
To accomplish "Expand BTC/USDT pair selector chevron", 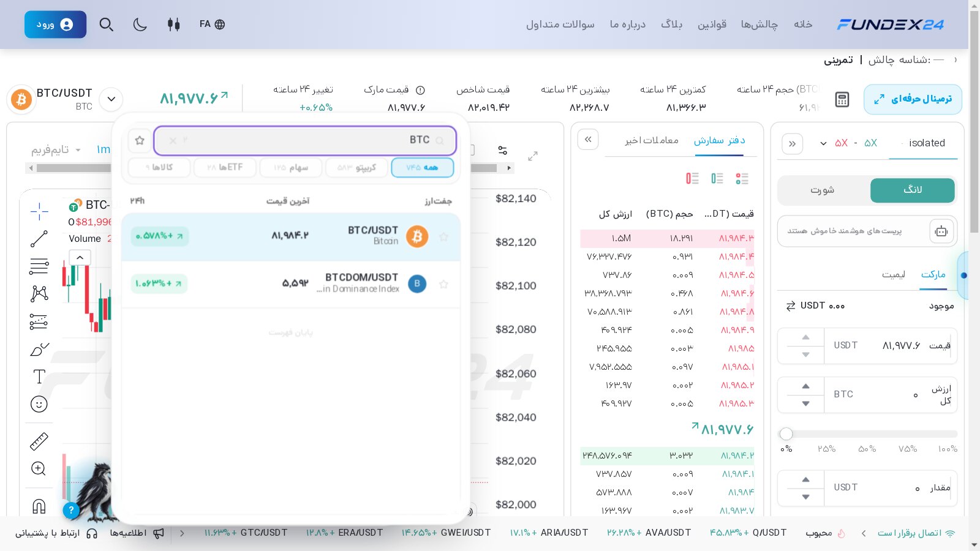I will pos(111,99).
